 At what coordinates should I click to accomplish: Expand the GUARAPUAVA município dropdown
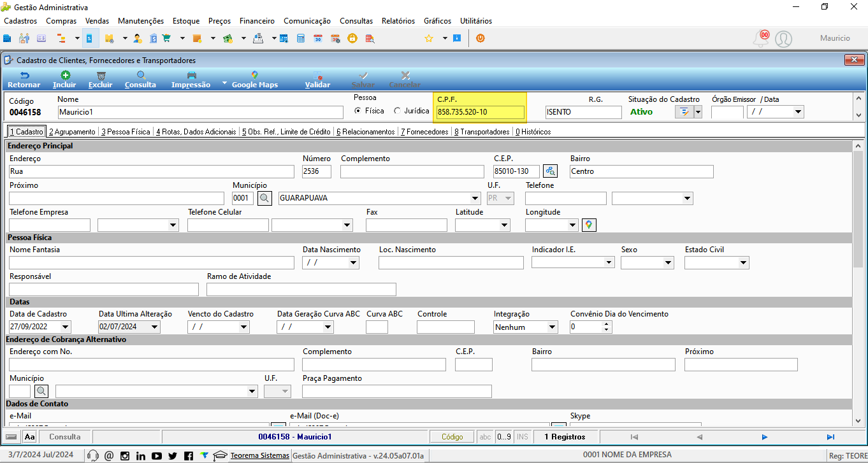pos(475,198)
